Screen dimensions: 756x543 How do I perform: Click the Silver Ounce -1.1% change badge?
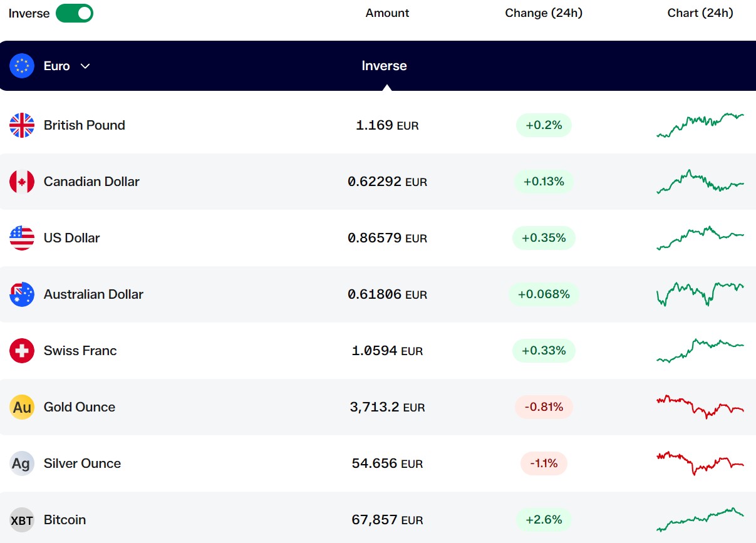(x=544, y=463)
